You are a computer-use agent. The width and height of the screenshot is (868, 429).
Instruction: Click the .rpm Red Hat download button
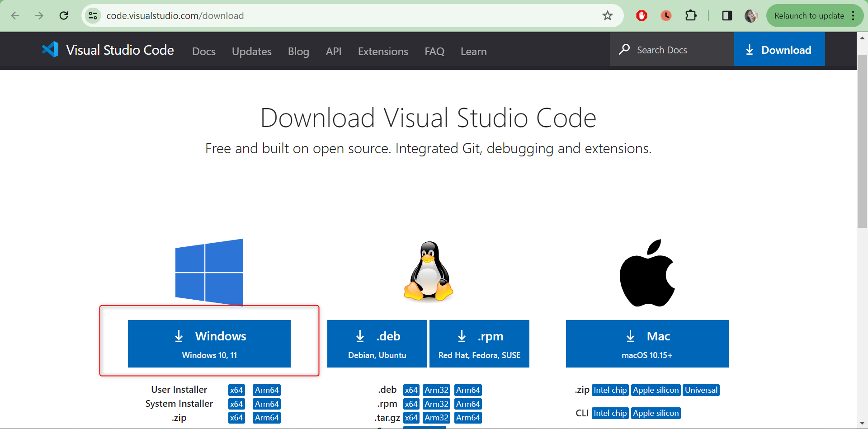point(479,344)
